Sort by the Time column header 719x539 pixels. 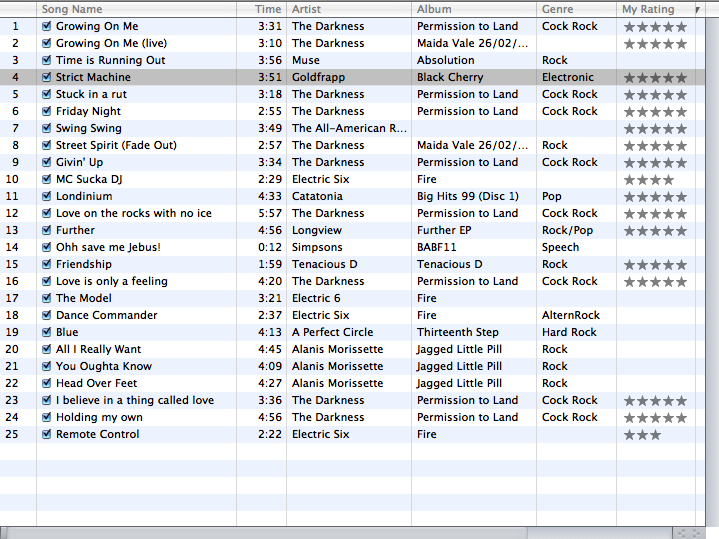point(262,9)
